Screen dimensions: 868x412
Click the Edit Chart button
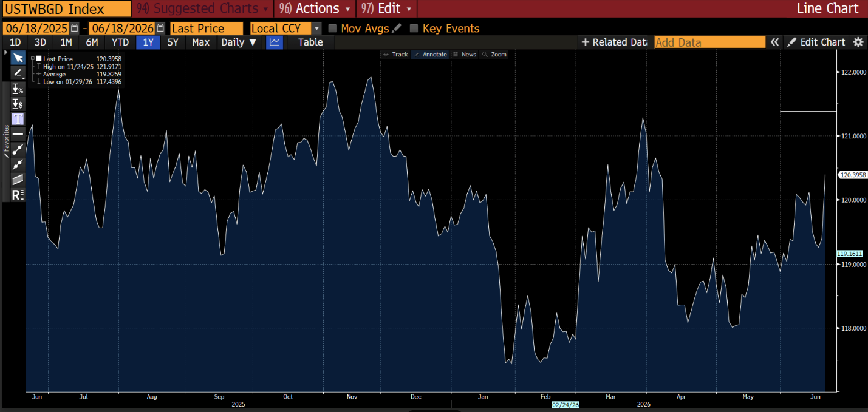pos(816,42)
